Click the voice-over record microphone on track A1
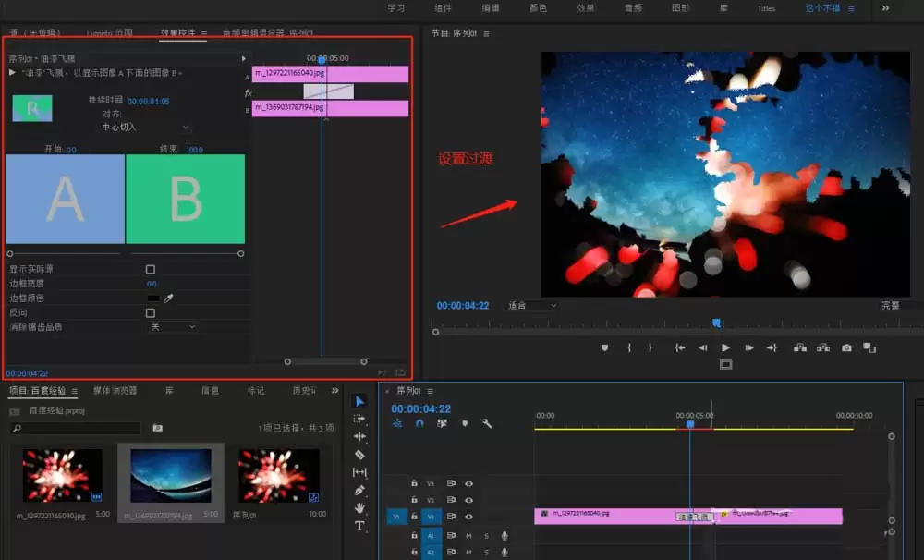This screenshot has width=924, height=560. (505, 535)
